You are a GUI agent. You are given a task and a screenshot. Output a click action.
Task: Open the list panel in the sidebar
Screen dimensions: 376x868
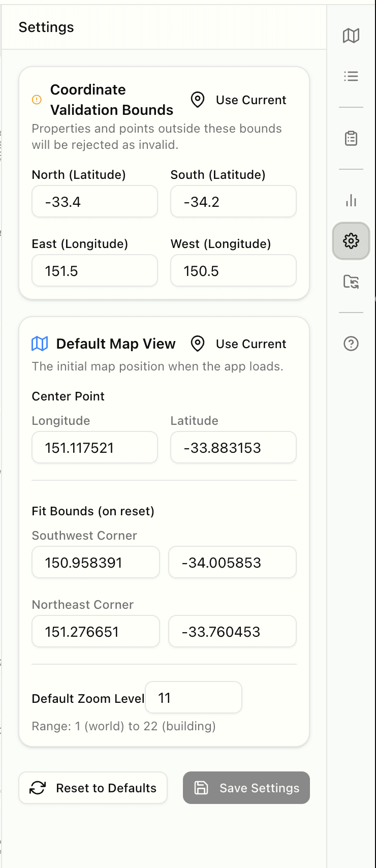click(x=351, y=76)
